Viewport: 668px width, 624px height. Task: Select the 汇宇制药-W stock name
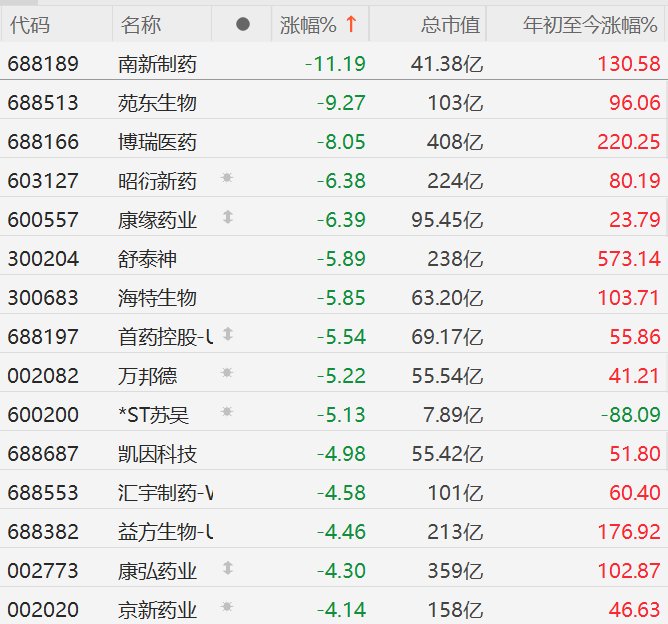pyautogui.click(x=165, y=493)
